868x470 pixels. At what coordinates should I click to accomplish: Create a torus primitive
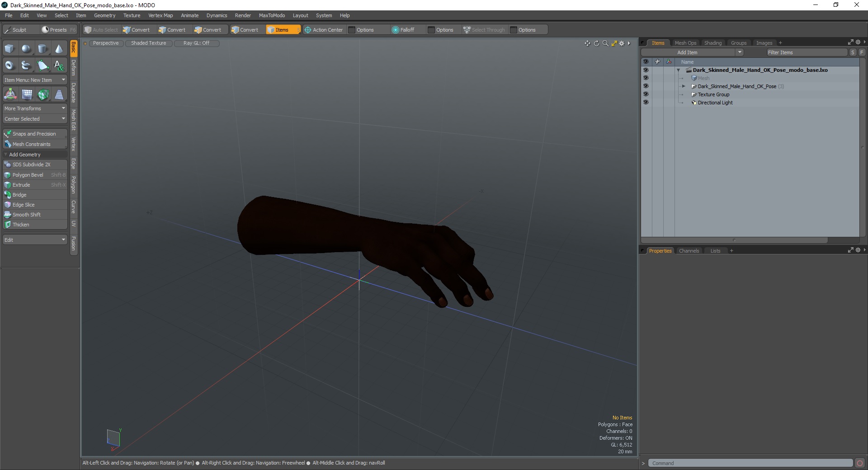click(x=9, y=66)
